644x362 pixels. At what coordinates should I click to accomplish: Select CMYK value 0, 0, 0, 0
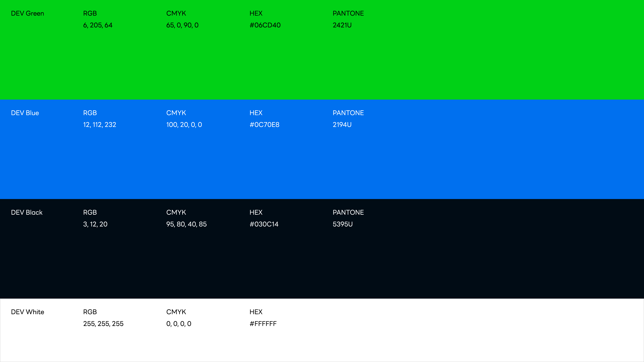coord(179,324)
